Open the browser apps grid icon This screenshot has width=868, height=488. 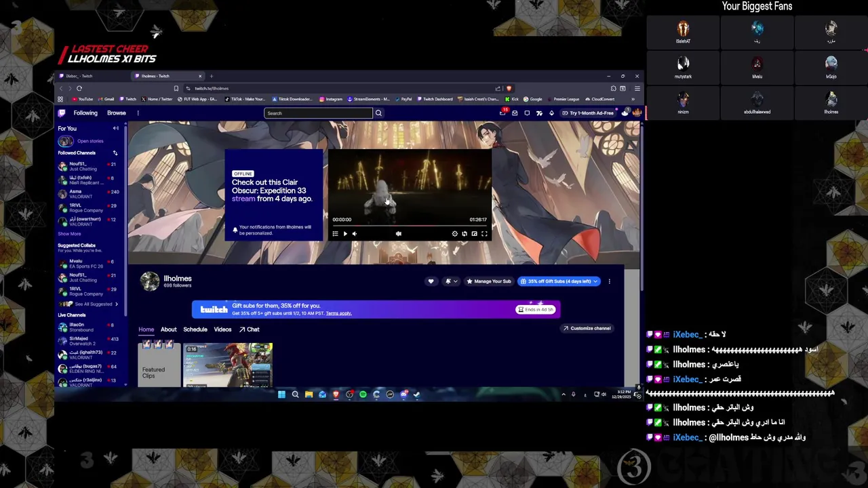60,99
